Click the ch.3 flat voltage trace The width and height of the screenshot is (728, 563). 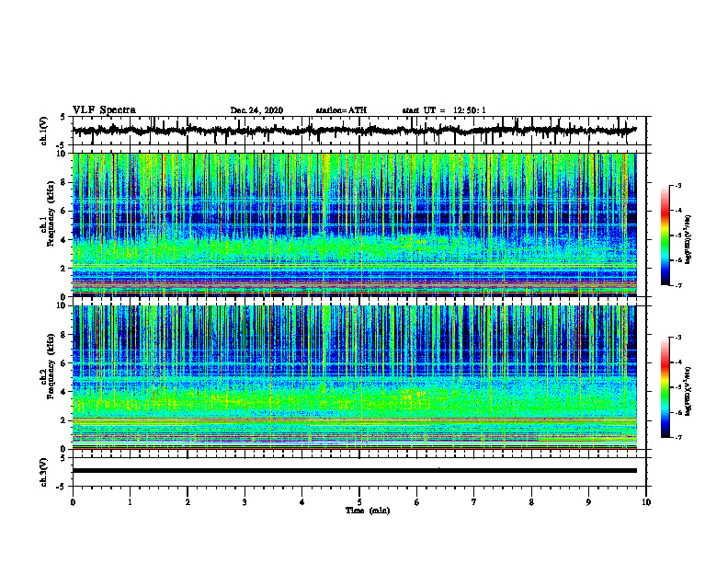tap(355, 471)
